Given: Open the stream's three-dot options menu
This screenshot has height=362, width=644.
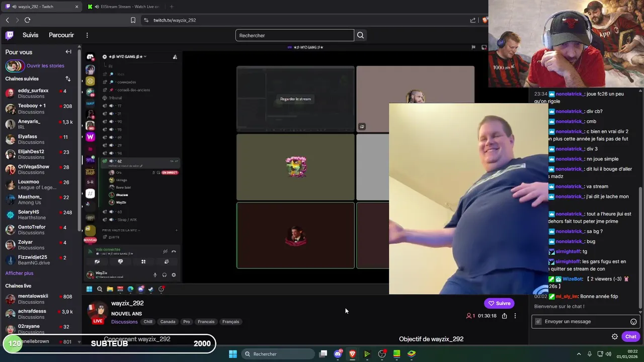Looking at the screenshot, I should (x=515, y=316).
